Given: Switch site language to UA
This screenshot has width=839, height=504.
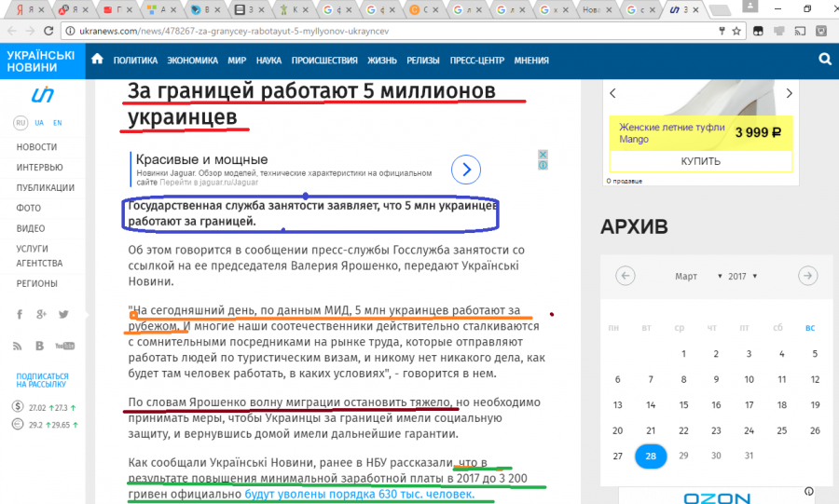Looking at the screenshot, I should [39, 123].
